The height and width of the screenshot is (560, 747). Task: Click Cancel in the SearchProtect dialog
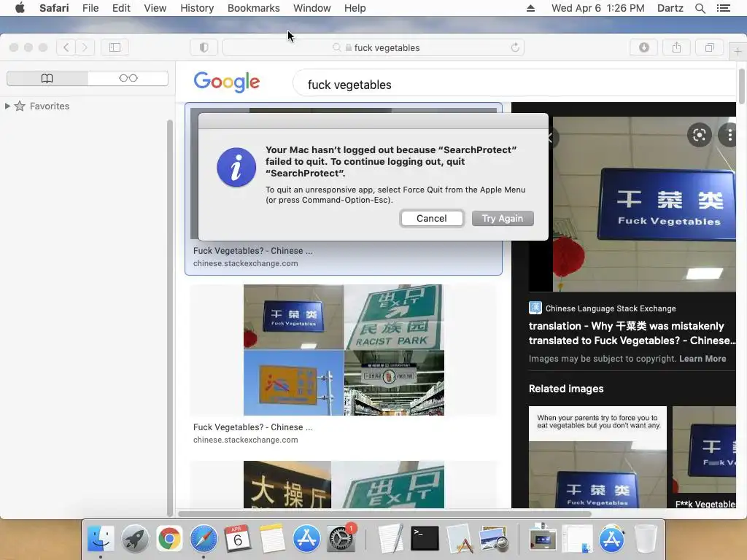click(432, 218)
